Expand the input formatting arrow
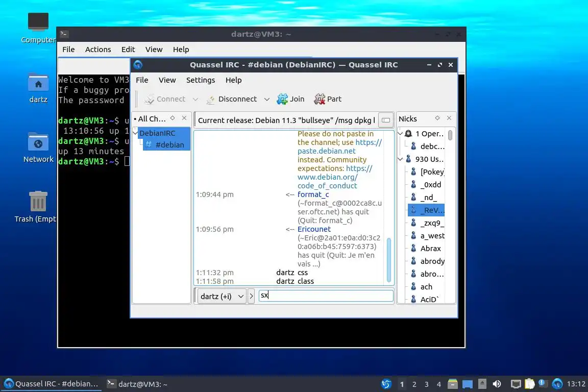 point(251,297)
